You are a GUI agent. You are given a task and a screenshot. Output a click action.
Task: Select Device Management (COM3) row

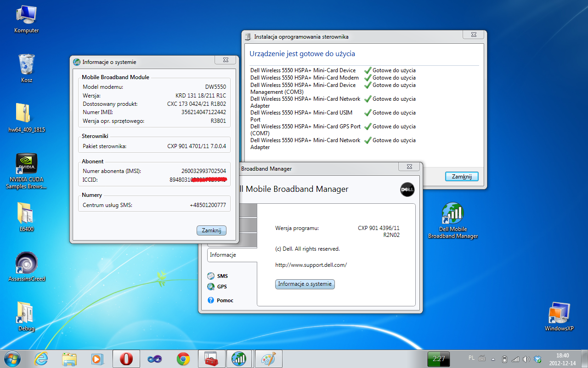click(x=333, y=88)
